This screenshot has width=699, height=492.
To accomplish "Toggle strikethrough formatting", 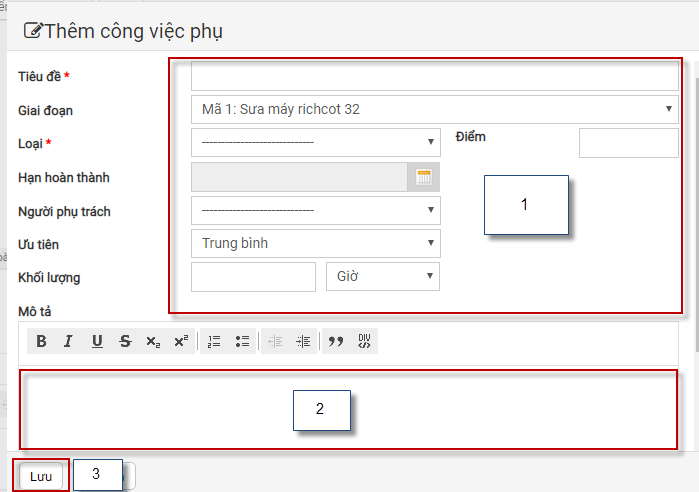I will pyautogui.click(x=125, y=341).
